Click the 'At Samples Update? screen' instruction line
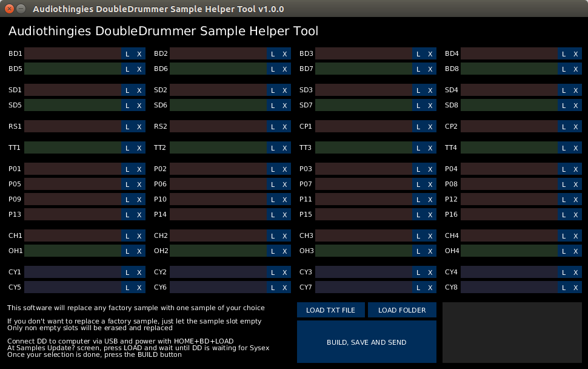 coord(138,348)
